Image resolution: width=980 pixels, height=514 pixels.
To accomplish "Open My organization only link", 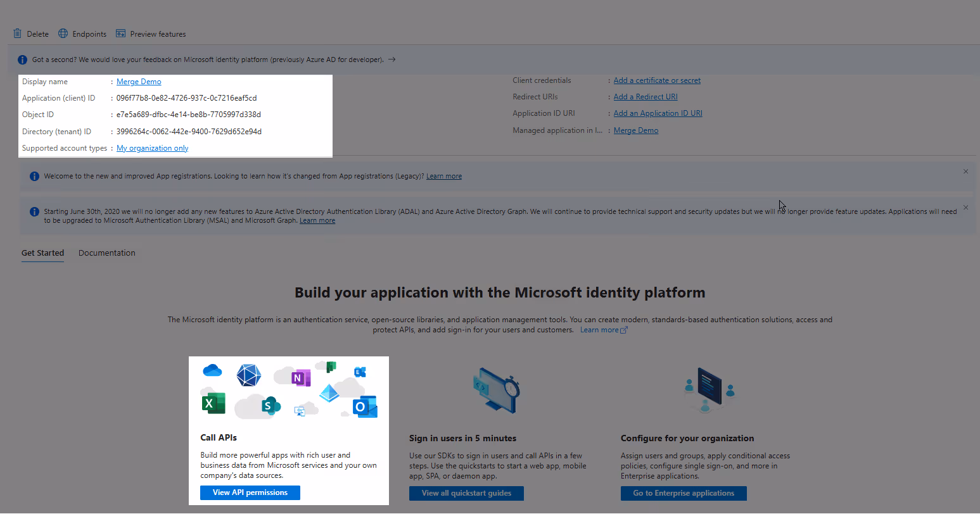I will (x=153, y=148).
